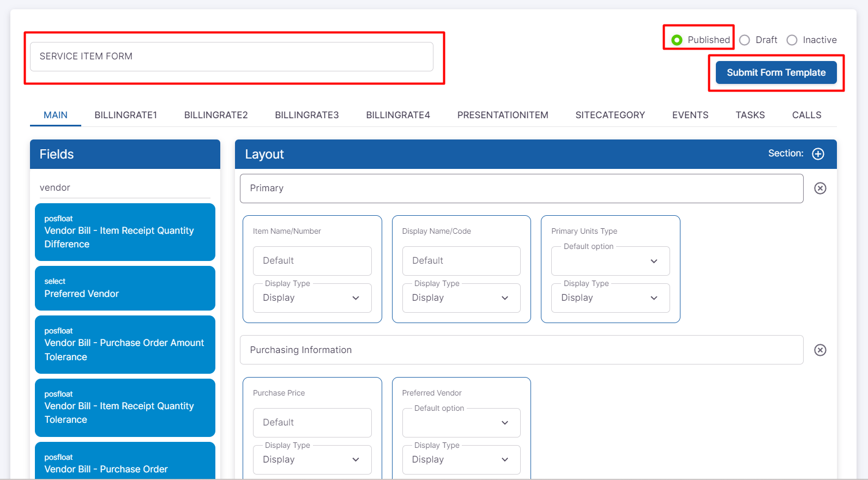Mark the form as Inactive
The height and width of the screenshot is (480, 868).
click(792, 40)
